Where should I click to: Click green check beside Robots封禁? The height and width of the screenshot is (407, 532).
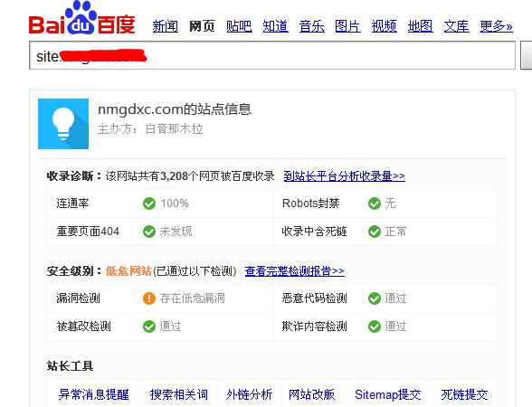tap(375, 203)
